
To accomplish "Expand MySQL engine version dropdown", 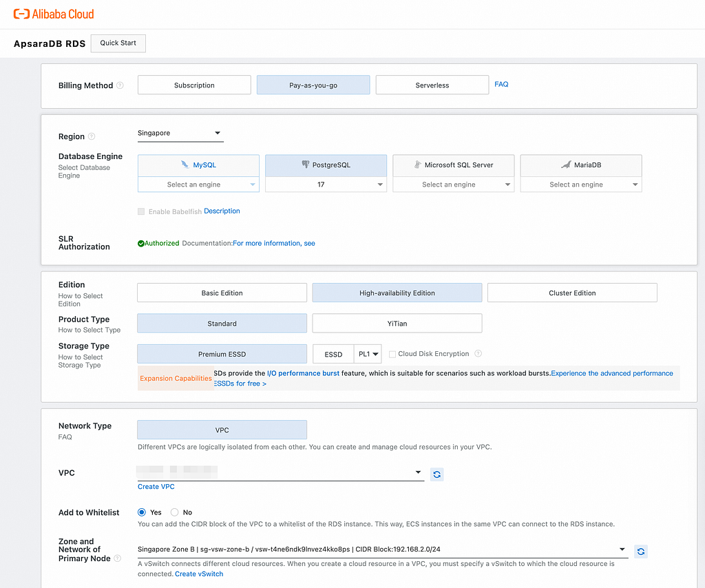I will (198, 185).
